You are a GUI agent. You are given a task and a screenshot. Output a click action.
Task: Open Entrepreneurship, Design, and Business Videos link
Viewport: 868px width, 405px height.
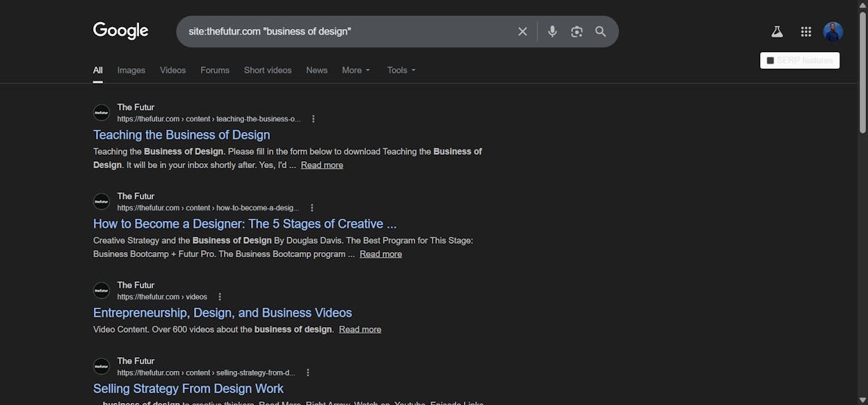coord(223,313)
